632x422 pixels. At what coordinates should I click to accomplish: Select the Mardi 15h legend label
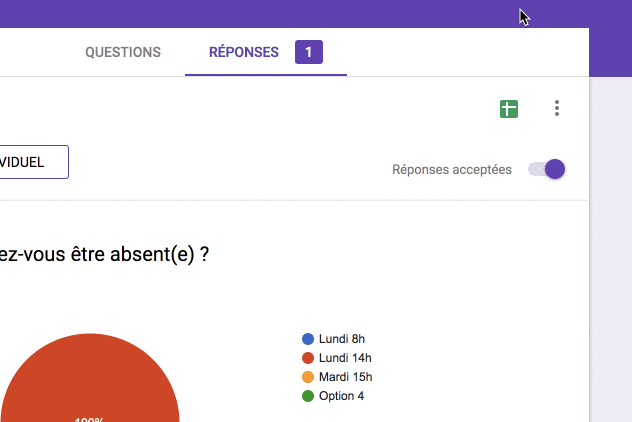pos(345,377)
